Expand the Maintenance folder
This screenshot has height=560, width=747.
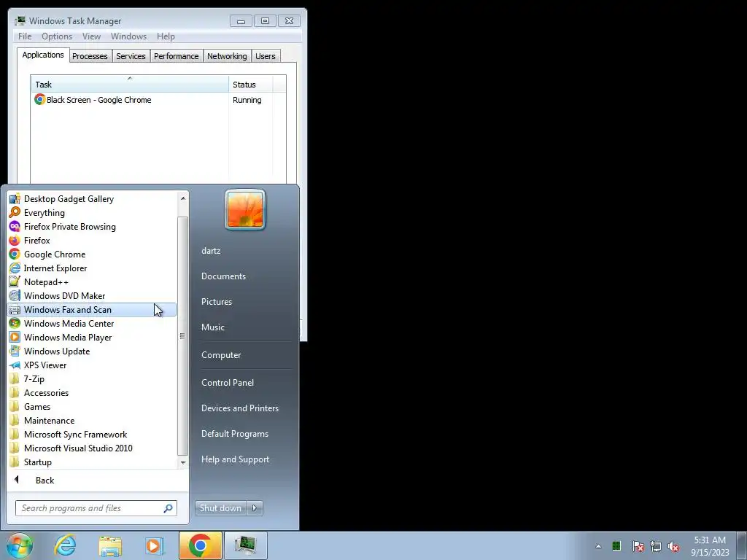click(x=92, y=420)
